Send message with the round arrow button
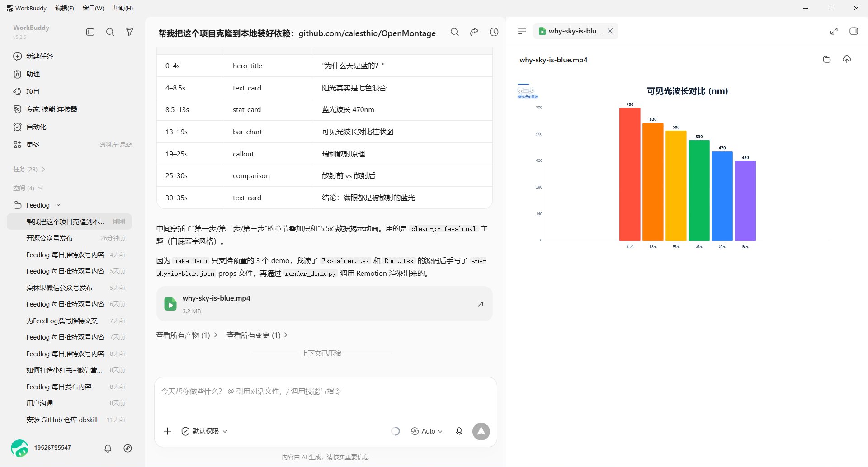Screen dimensions: 868x467 pos(481,431)
